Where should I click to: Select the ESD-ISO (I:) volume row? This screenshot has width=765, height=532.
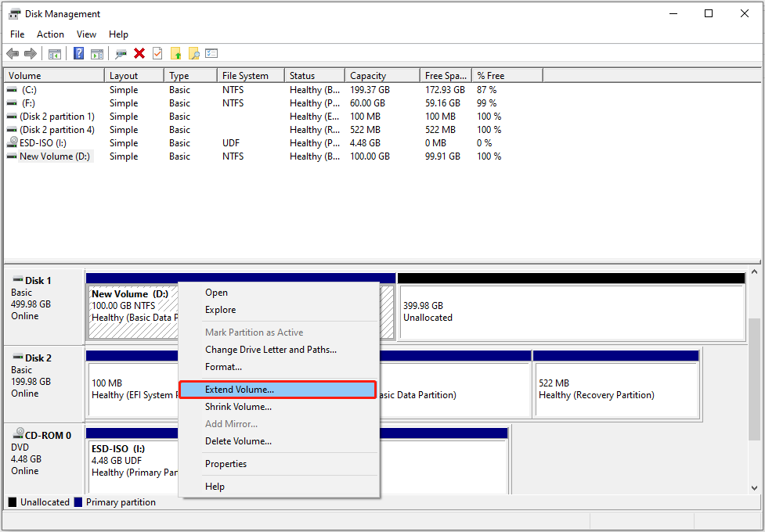click(x=44, y=143)
